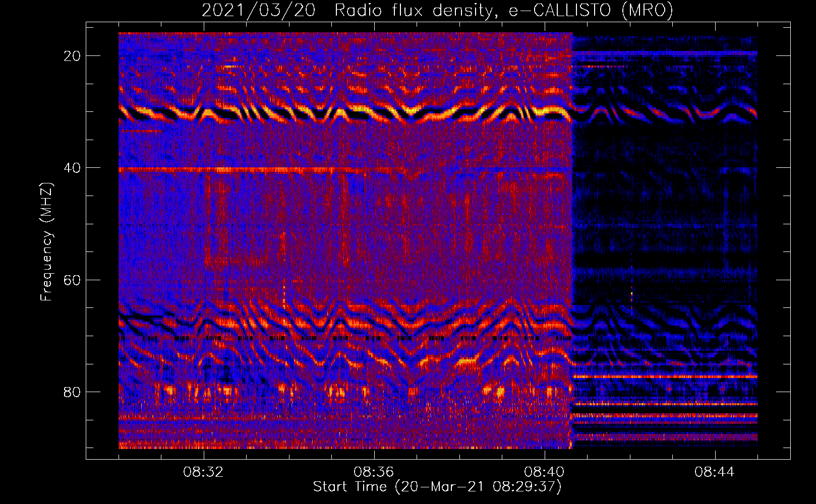The image size is (816, 504).
Task: Click the 08:40 time tick label
Action: [x=544, y=472]
